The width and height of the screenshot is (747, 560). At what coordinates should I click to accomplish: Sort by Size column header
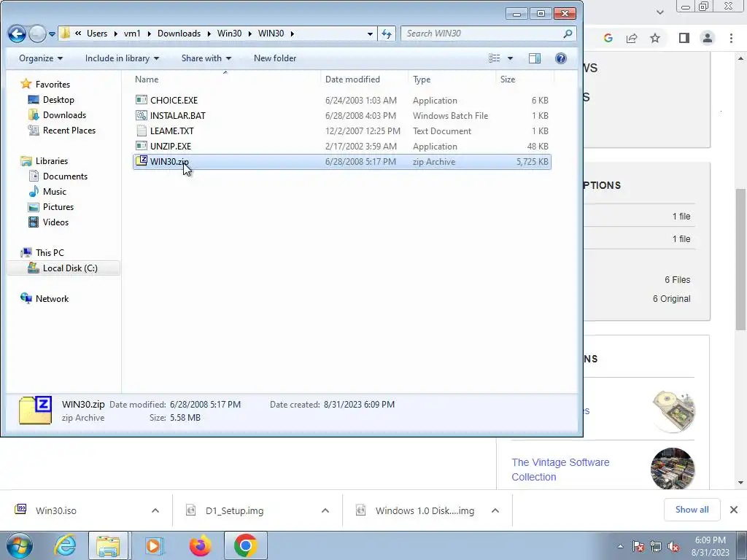click(x=508, y=79)
